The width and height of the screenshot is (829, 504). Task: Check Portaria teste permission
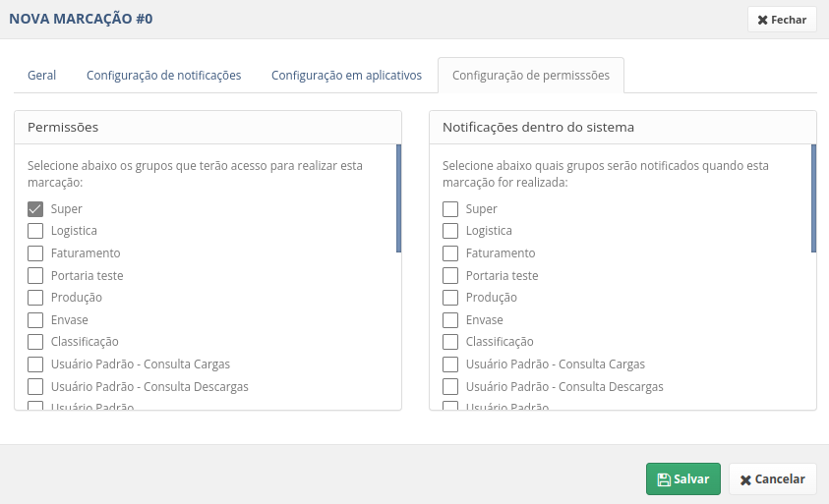tap(35, 276)
